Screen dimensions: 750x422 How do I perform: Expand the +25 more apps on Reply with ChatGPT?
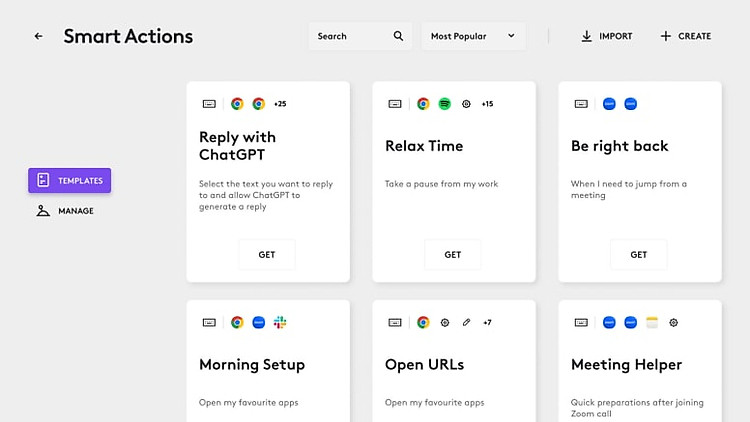point(280,104)
